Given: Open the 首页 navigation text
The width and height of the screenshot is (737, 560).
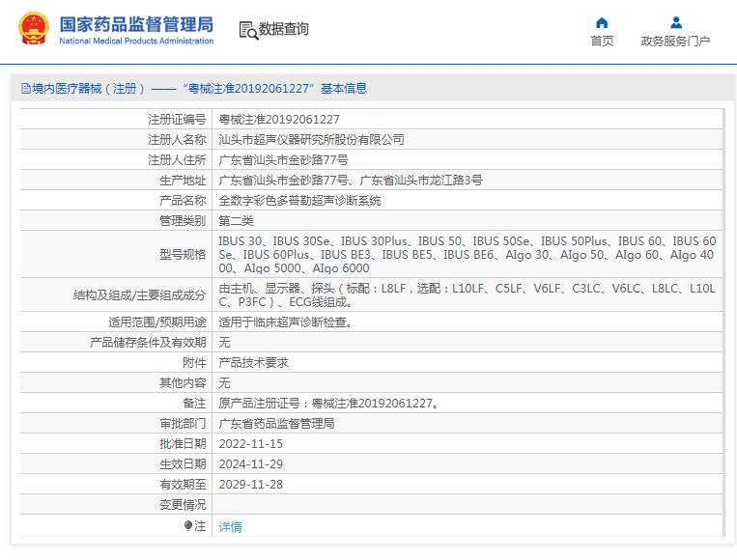Looking at the screenshot, I should [602, 42].
